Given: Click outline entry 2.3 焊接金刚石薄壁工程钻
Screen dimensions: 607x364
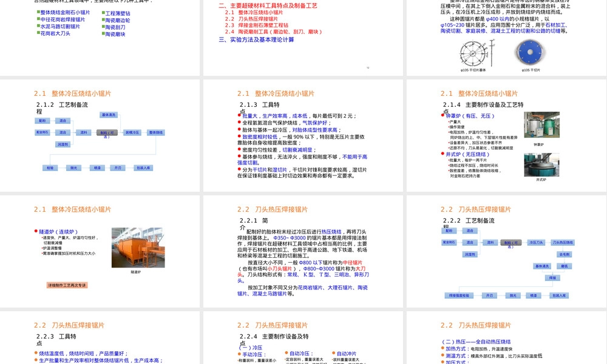Looking at the screenshot, I should 257,25.
